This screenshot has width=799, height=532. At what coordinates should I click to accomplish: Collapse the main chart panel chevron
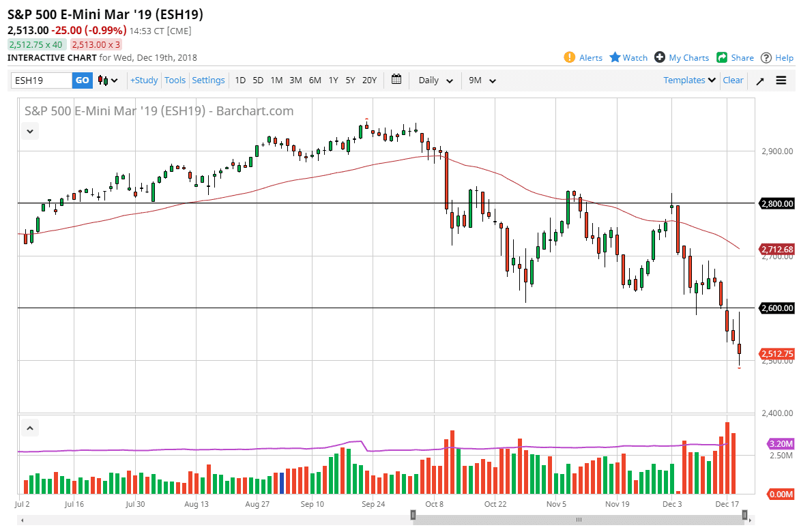click(x=29, y=131)
